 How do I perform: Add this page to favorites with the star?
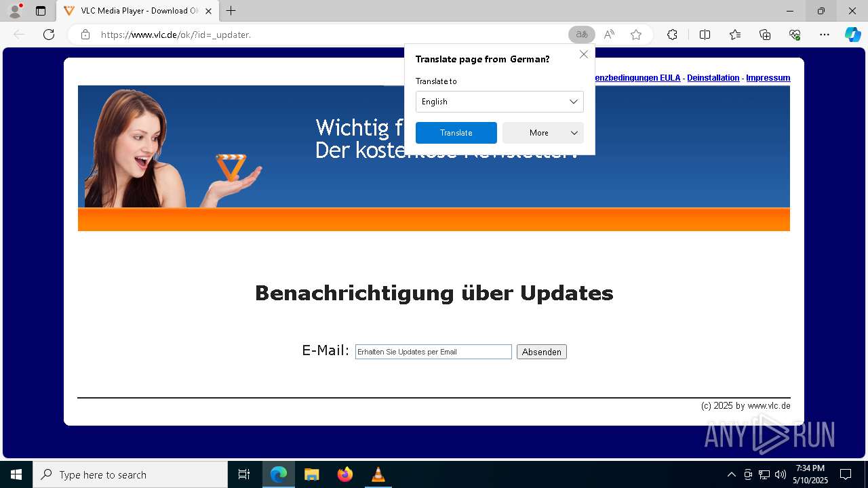[636, 35]
